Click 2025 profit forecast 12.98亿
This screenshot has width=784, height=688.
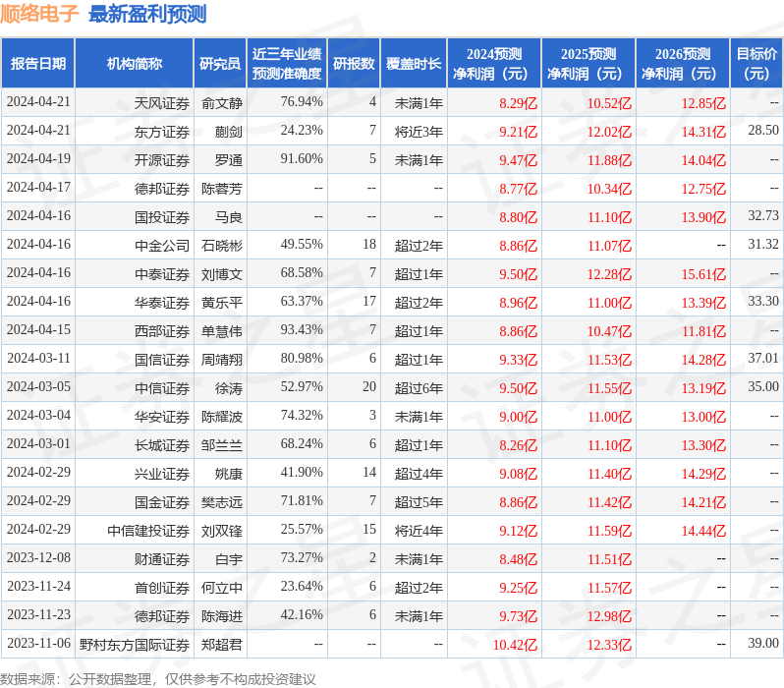609,617
